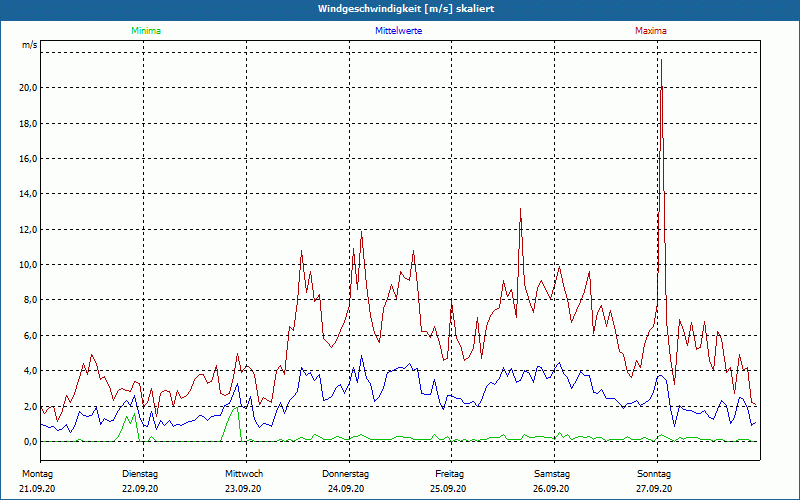Click the Montag day label
Image resolution: width=800 pixels, height=500 pixels.
(x=37, y=474)
